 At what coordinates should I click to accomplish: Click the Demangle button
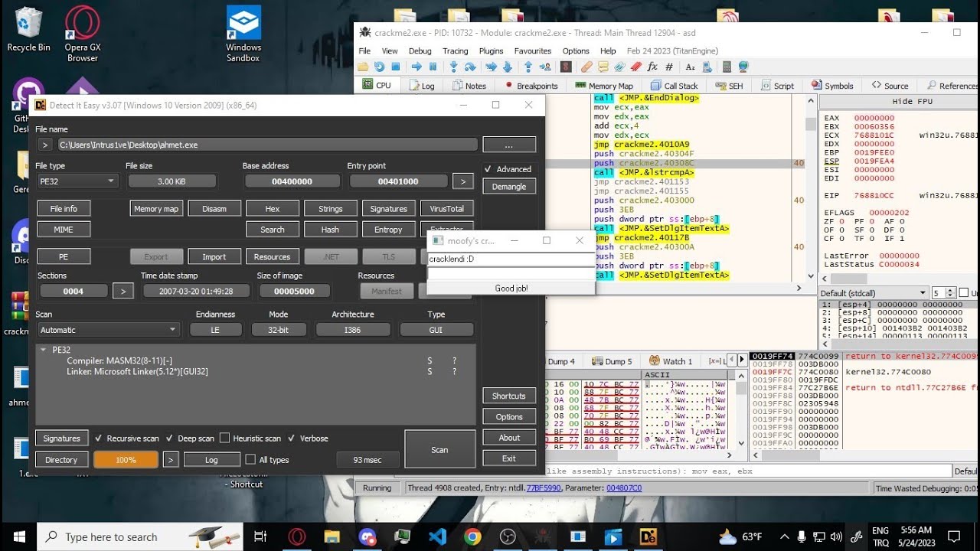click(509, 186)
